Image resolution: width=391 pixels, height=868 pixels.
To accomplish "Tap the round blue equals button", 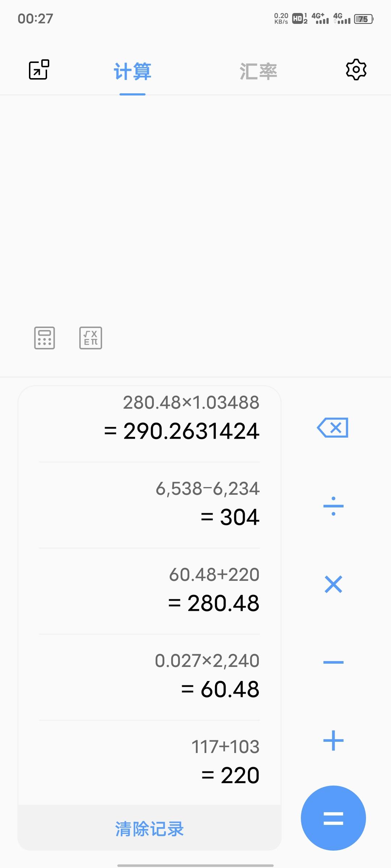I will 333,818.
